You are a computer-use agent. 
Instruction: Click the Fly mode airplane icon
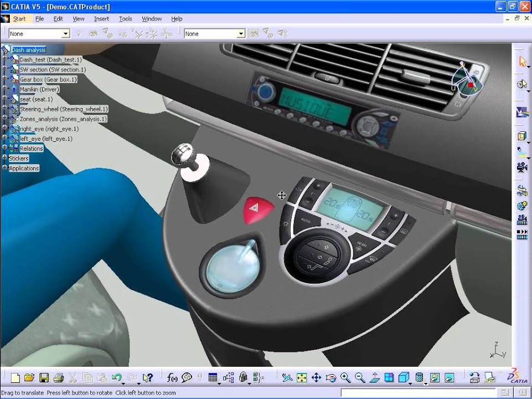(x=287, y=378)
